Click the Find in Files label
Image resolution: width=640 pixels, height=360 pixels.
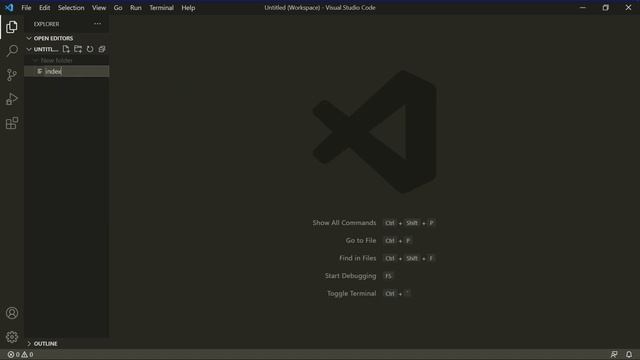[358, 258]
